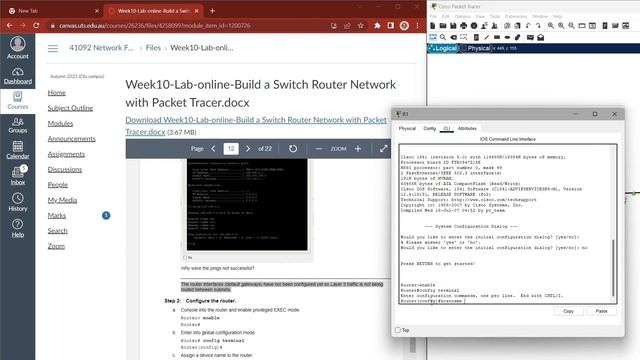640x360 pixels.
Task: Open the R1 Config tab
Action: pos(429,129)
